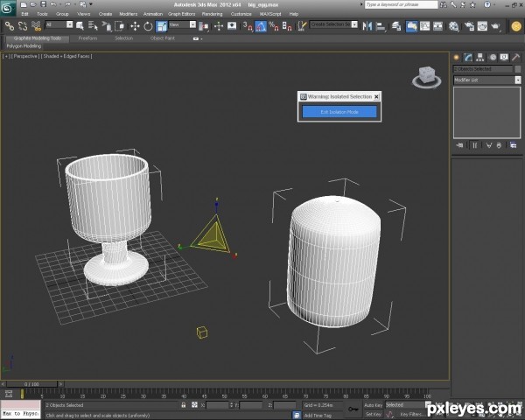
Task: Open the Manage Layers icon
Action: coord(396,25)
